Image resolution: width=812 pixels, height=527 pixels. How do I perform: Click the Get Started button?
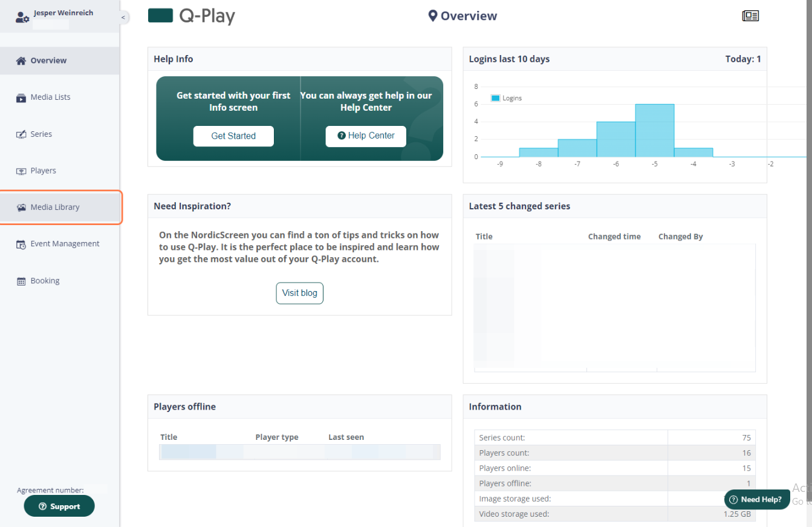point(233,136)
